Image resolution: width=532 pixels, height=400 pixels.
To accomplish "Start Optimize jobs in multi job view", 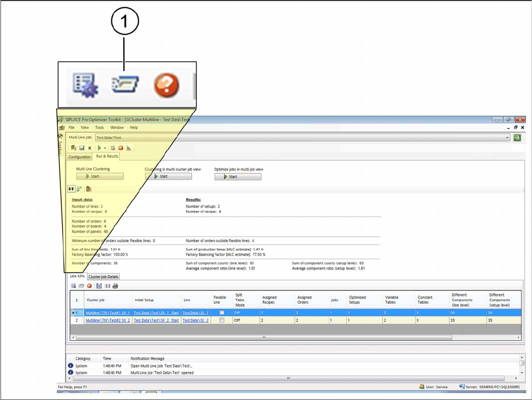I will click(x=238, y=177).
